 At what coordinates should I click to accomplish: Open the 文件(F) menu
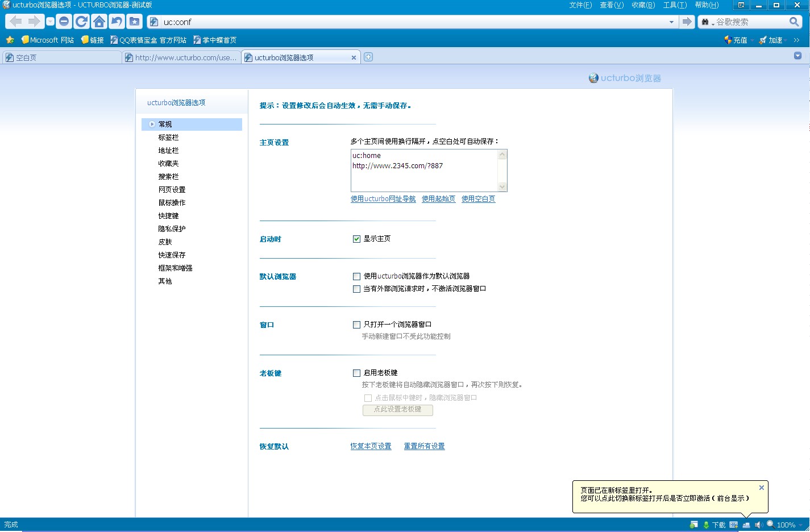pyautogui.click(x=580, y=5)
